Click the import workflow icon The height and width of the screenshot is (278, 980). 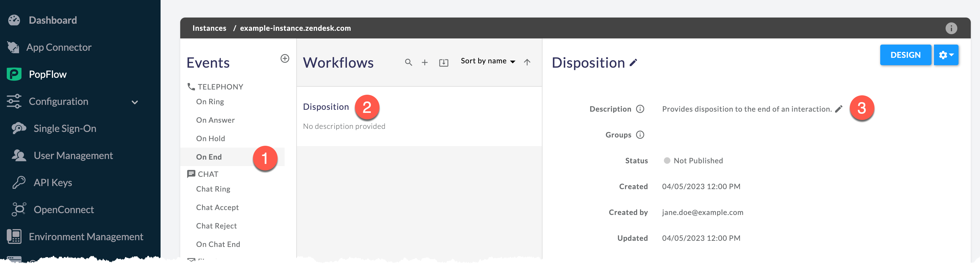(444, 62)
